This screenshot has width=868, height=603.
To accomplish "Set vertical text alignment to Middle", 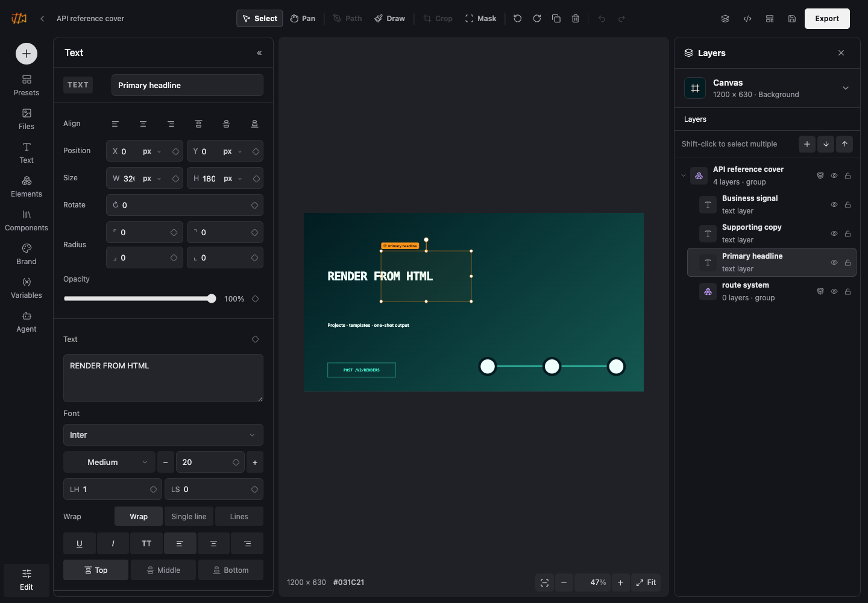I will (163, 570).
